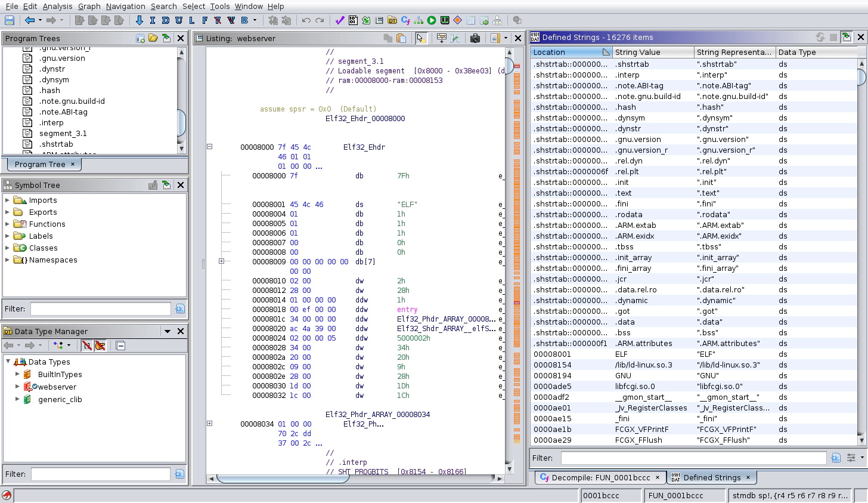Sort by Location column header
868x503 pixels.
pyautogui.click(x=571, y=52)
